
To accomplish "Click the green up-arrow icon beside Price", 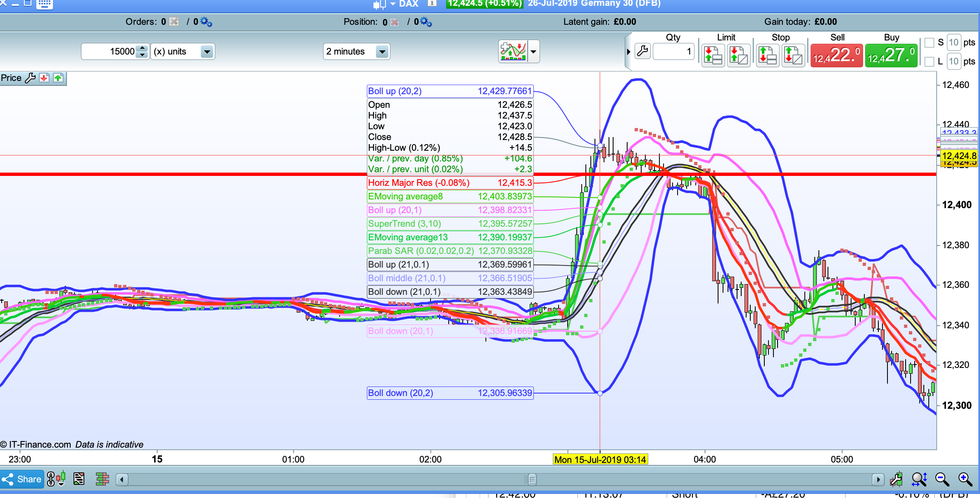I will (58, 78).
